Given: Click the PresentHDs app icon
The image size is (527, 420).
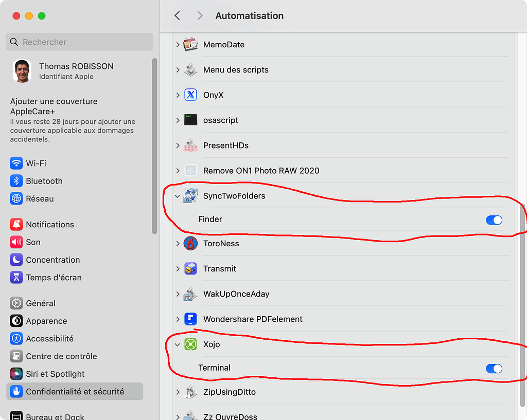Looking at the screenshot, I should pos(190,145).
